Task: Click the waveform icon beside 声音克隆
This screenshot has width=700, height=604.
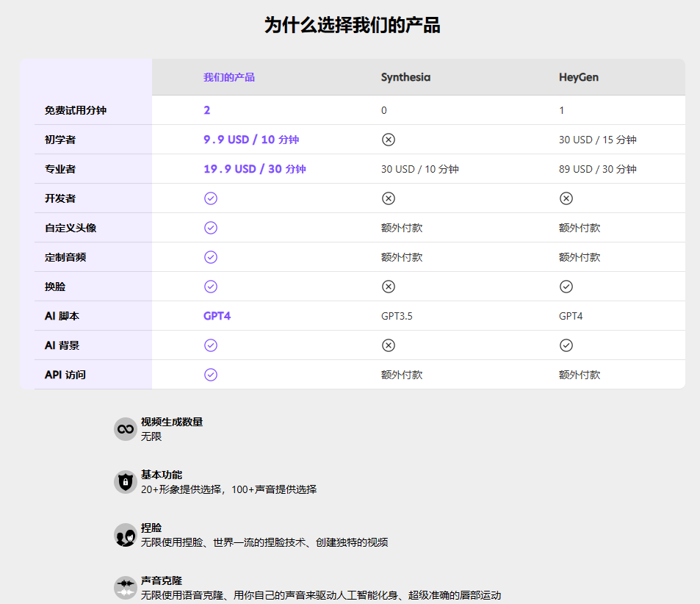Action: coord(126,588)
